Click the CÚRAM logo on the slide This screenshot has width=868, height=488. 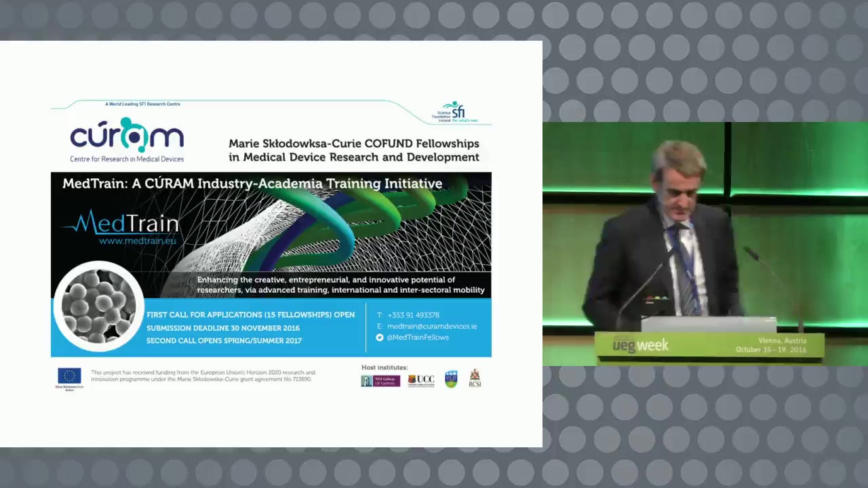[127, 135]
